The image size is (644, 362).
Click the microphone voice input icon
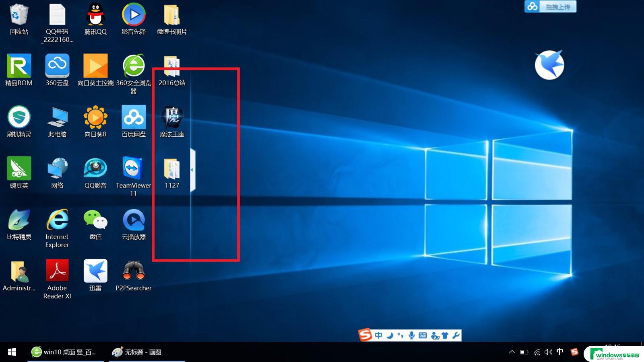click(x=411, y=335)
